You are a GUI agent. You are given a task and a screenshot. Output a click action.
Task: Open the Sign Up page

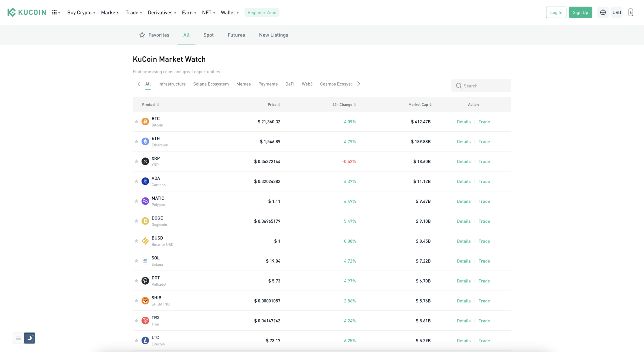[x=580, y=12]
